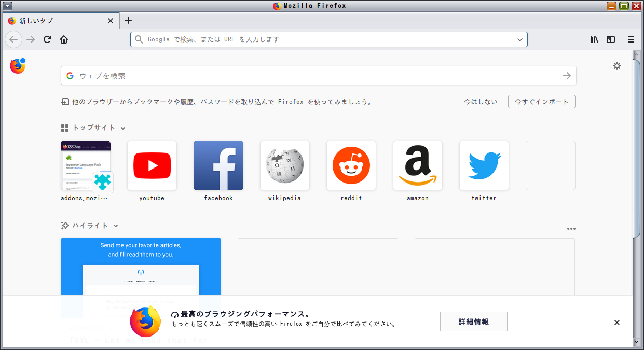This screenshot has width=644, height=350.
Task: Select the 新しいタブ tab
Action: coord(61,21)
